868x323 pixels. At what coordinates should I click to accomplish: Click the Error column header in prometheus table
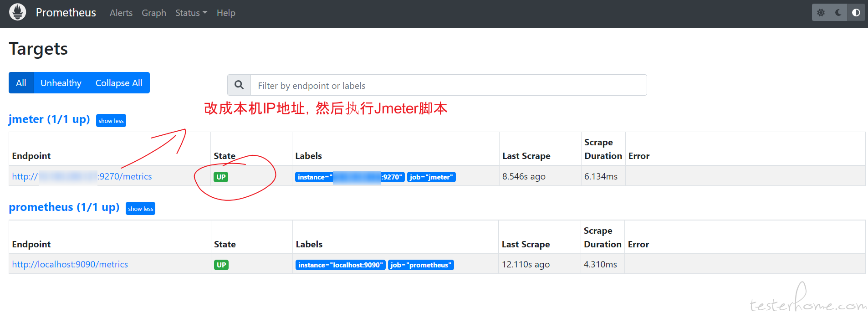[x=638, y=244]
